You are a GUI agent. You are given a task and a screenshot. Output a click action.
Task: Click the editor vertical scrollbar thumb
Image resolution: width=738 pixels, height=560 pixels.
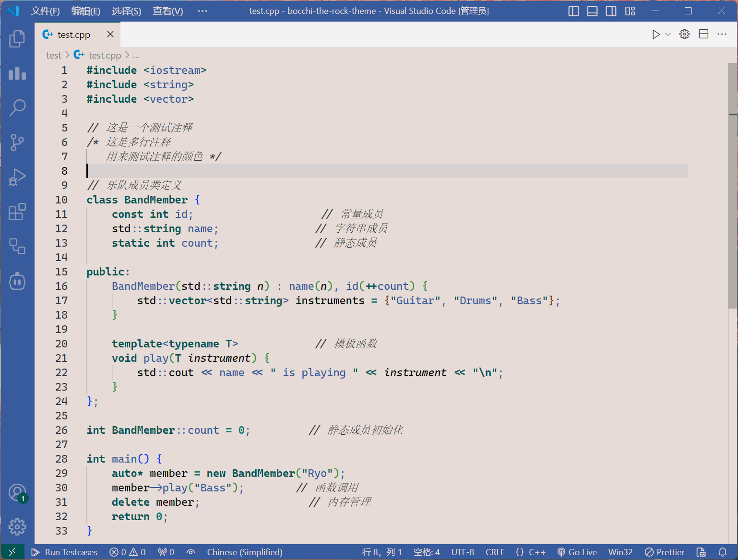[733, 185]
